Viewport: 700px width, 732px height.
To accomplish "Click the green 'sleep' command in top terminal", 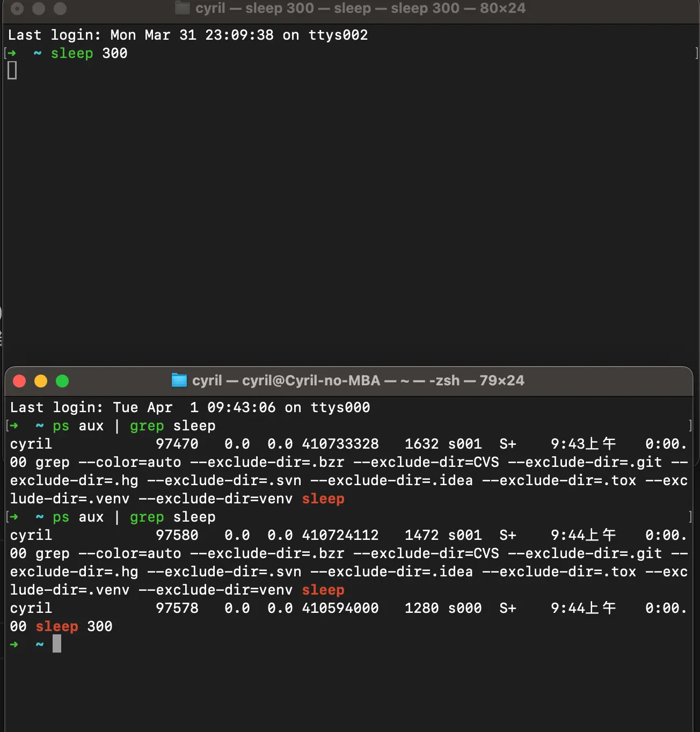I will [x=72, y=54].
